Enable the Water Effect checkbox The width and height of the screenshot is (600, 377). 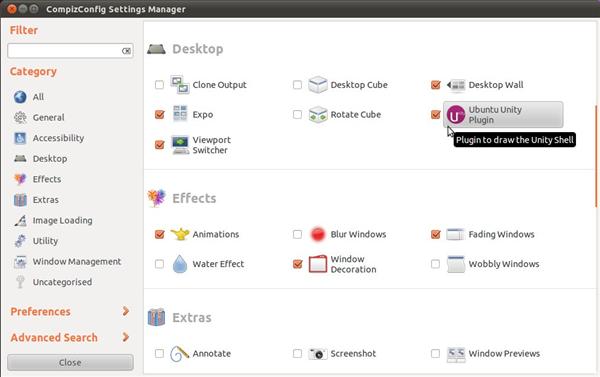click(x=159, y=264)
